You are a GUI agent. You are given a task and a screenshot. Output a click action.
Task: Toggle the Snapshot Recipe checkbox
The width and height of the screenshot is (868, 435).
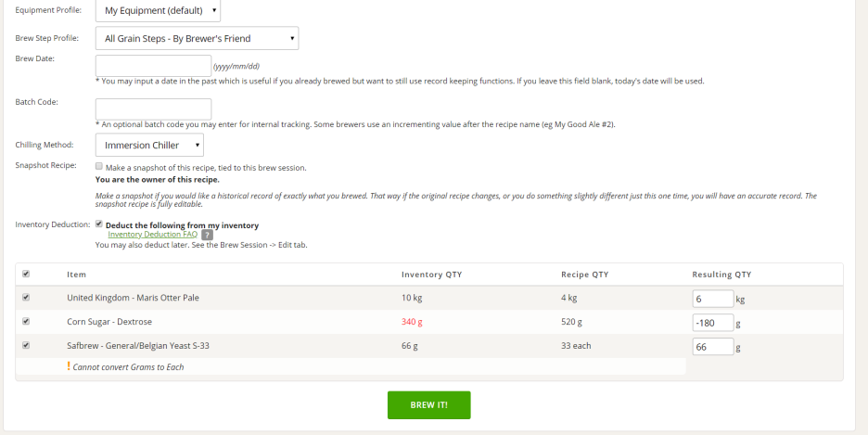(99, 166)
